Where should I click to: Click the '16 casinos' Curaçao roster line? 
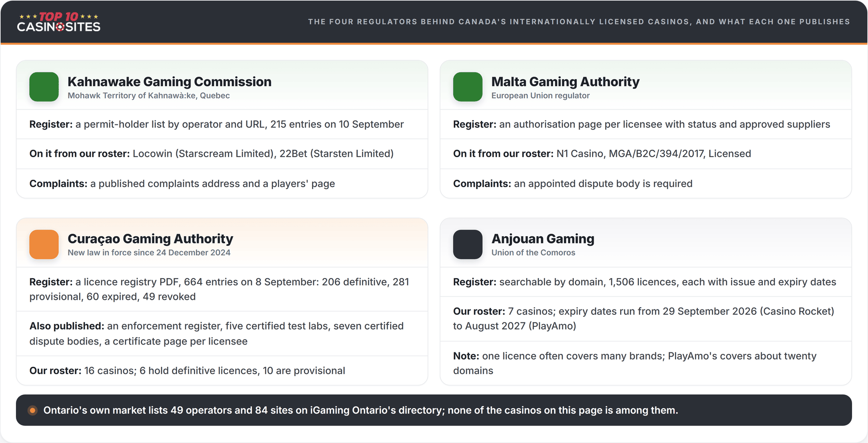(x=187, y=371)
